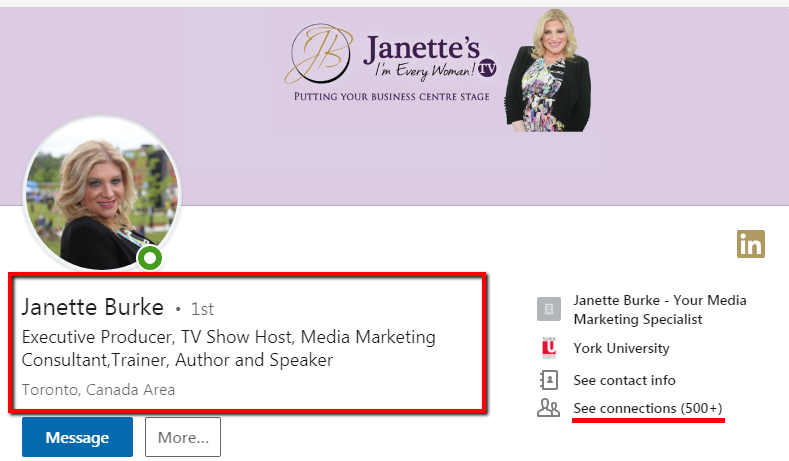Viewport: 789px width, 461px height.
Task: Open the See contact info link
Action: pos(624,380)
